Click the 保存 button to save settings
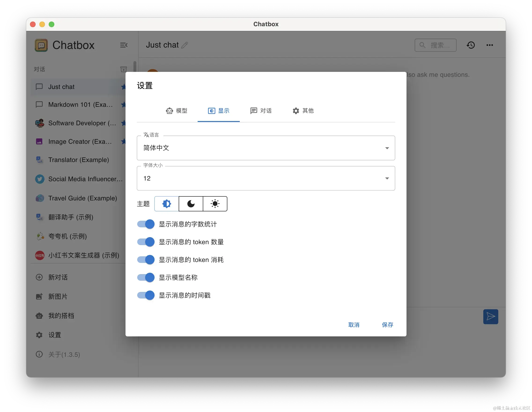 387,324
